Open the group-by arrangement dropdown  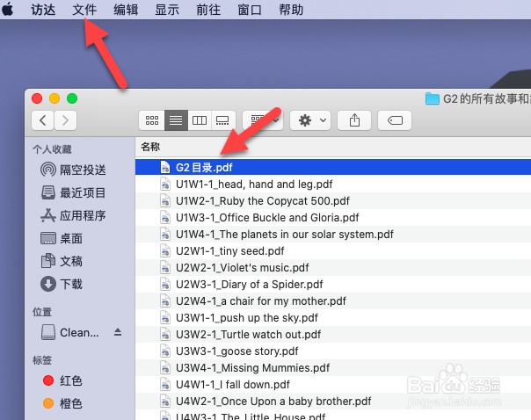(263, 120)
